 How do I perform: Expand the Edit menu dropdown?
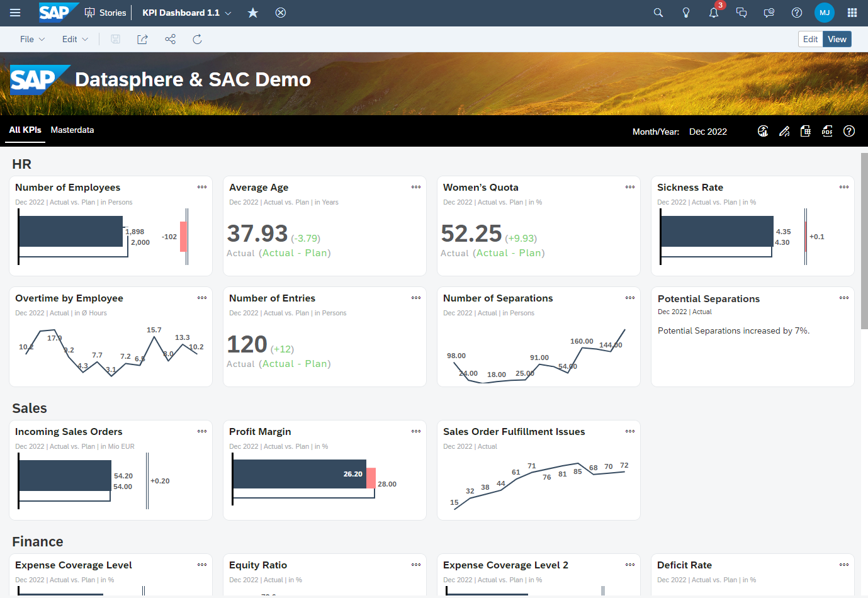tap(75, 39)
